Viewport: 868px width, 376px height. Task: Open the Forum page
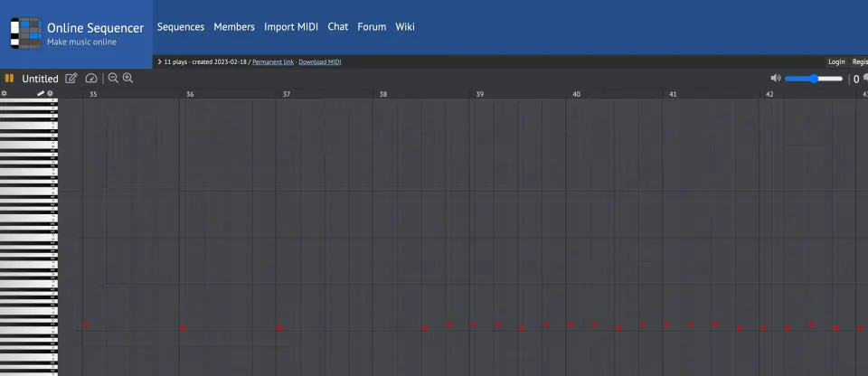[372, 26]
